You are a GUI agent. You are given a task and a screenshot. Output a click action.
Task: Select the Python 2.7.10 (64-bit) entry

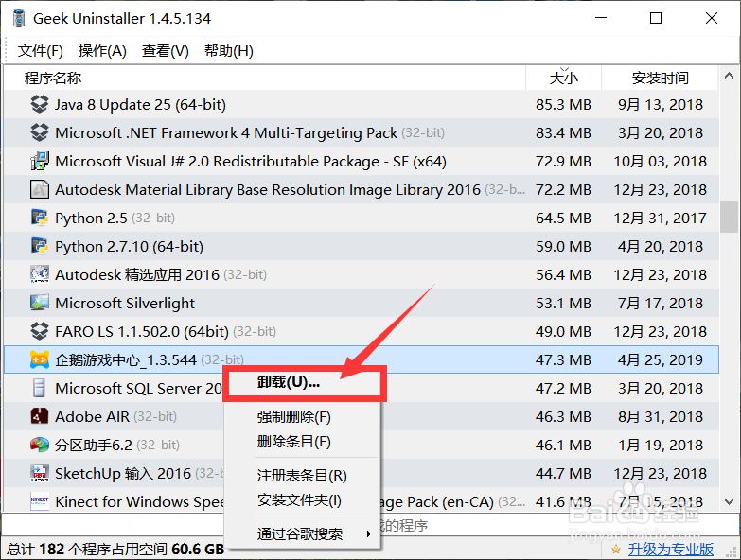coord(362,246)
